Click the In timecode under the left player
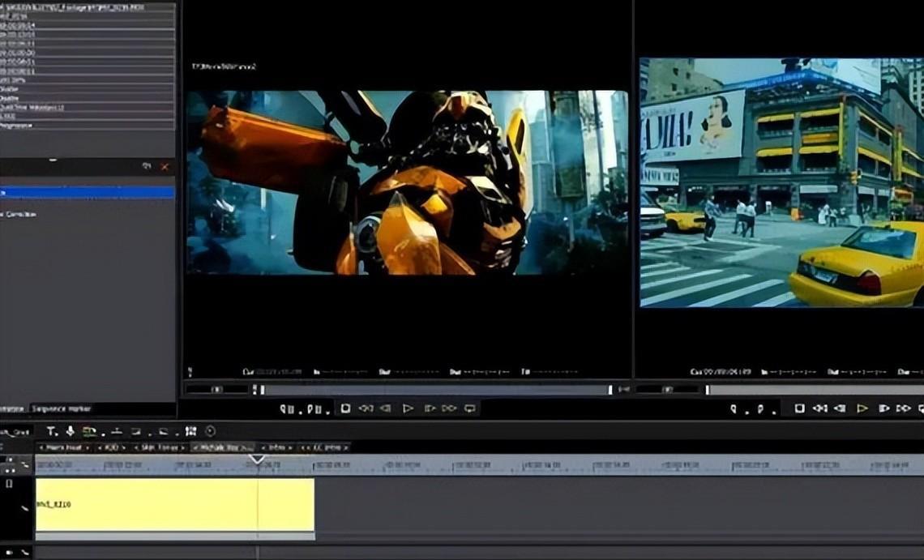Viewport: 924px width, 560px height. click(x=340, y=372)
